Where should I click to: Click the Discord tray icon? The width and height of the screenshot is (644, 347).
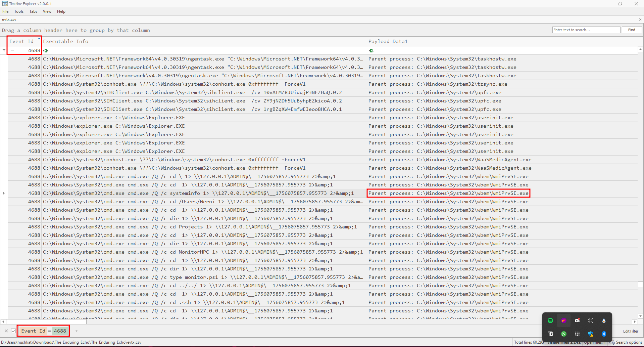tap(577, 320)
